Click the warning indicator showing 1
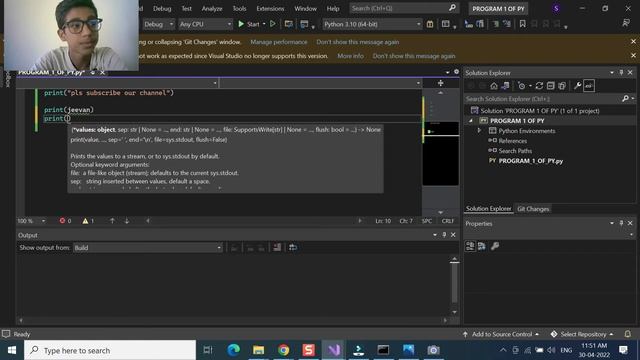 pos(88,221)
